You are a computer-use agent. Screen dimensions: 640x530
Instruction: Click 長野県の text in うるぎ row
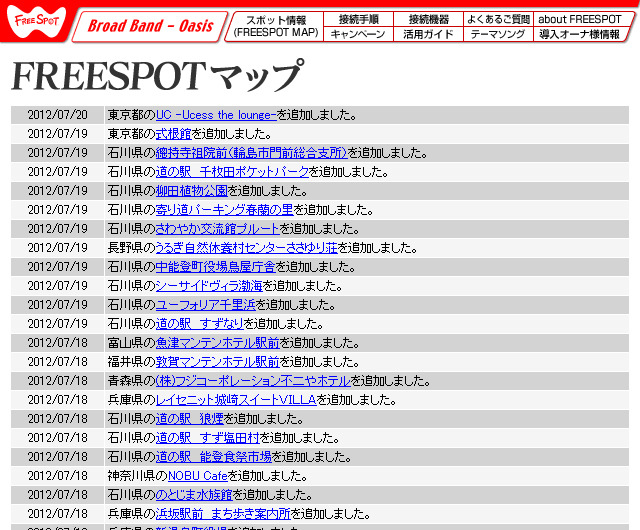click(131, 248)
